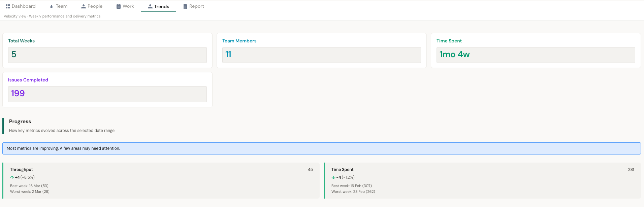Click 'Worst week: 23 Feb (262)'
The height and width of the screenshot is (207, 644).
(353, 192)
